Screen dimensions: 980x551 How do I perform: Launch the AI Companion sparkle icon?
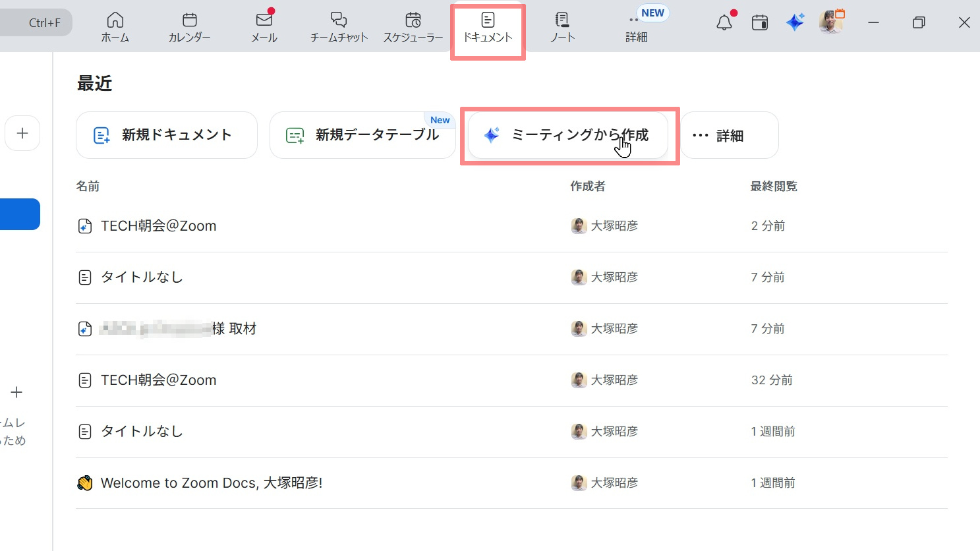[795, 22]
